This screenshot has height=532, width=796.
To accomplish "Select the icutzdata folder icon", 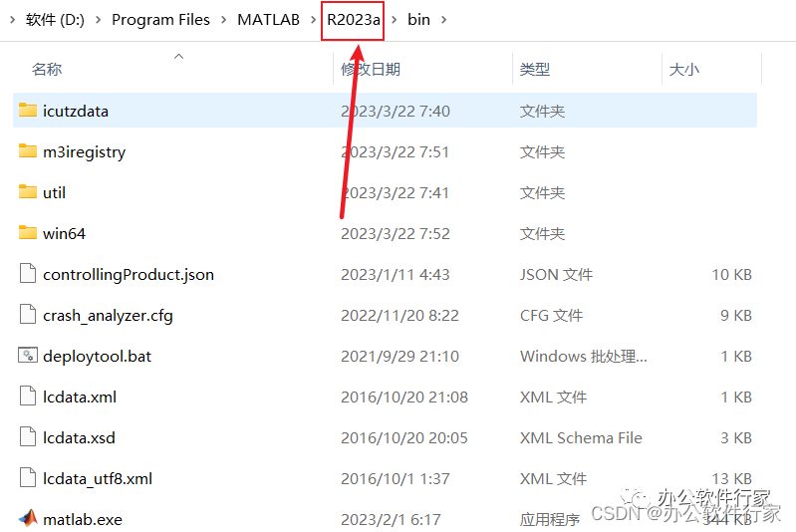I will 28,110.
